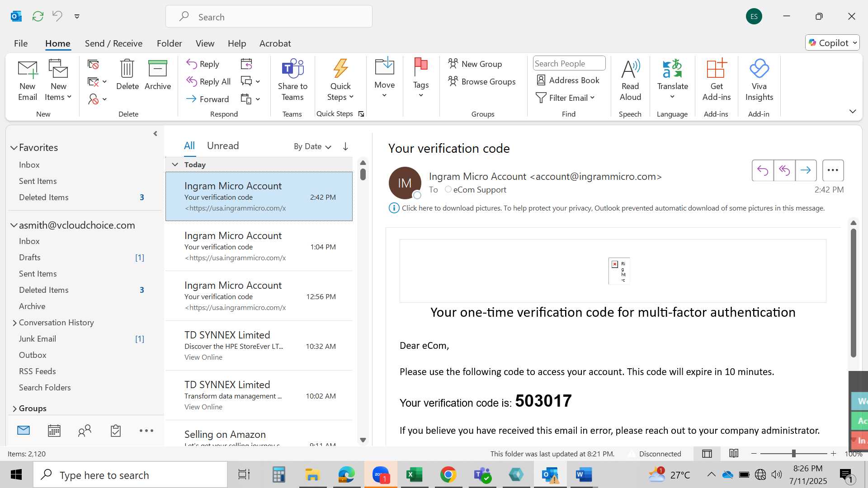Forward the selected email
This screenshot has width=868, height=488.
coord(208,99)
